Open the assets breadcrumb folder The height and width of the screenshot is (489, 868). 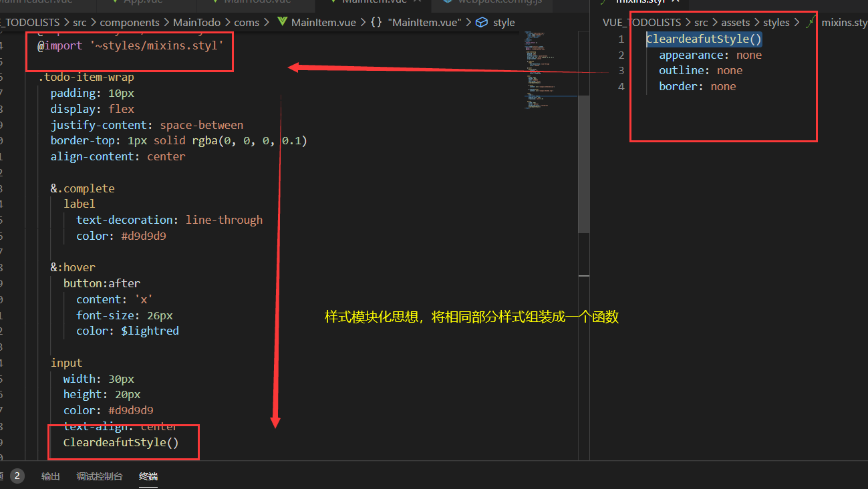[x=736, y=23]
